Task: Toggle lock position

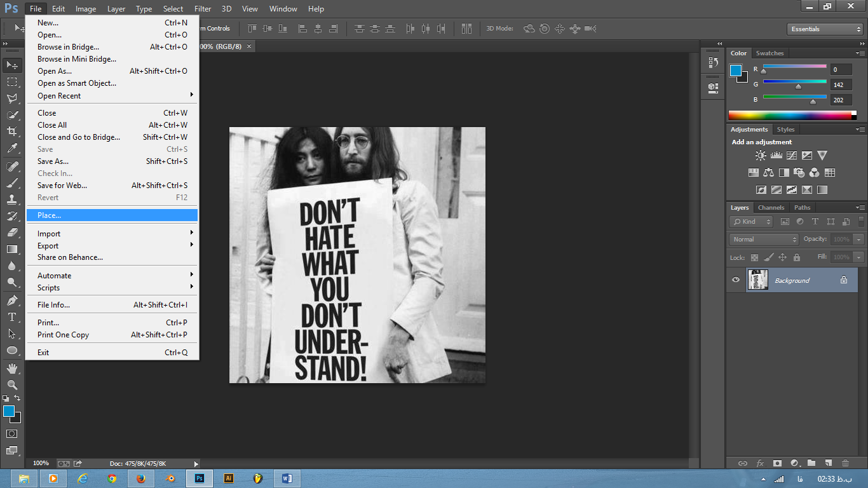Action: coord(782,257)
